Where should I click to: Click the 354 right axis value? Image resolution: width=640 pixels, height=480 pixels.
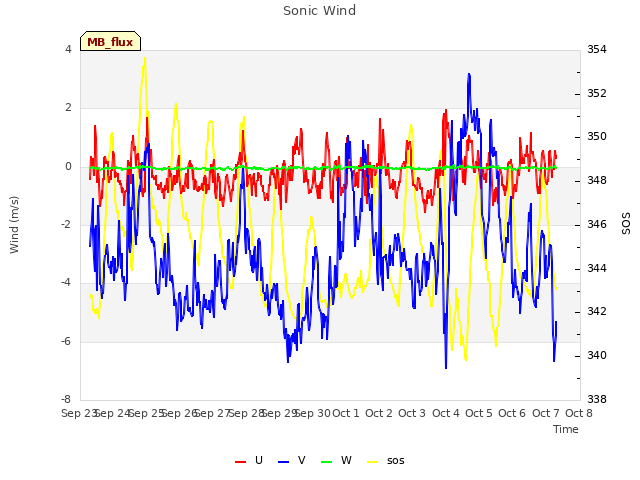pyautogui.click(x=597, y=49)
